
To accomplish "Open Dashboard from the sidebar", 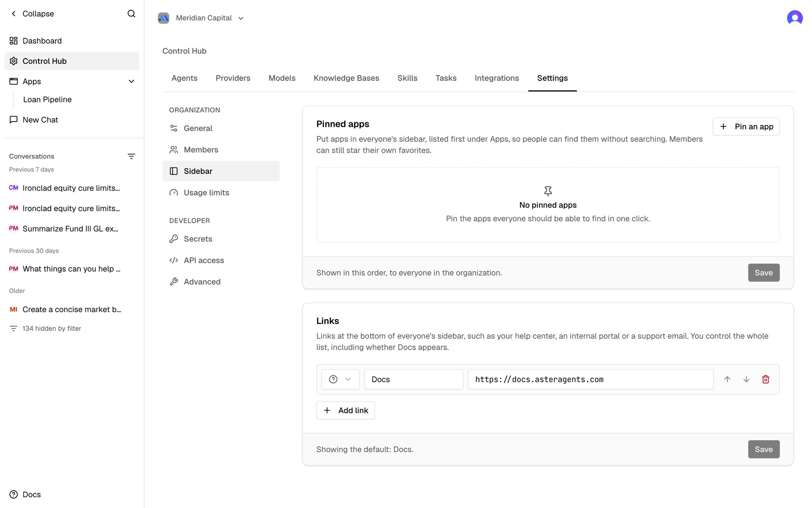I will [x=72, y=41].
